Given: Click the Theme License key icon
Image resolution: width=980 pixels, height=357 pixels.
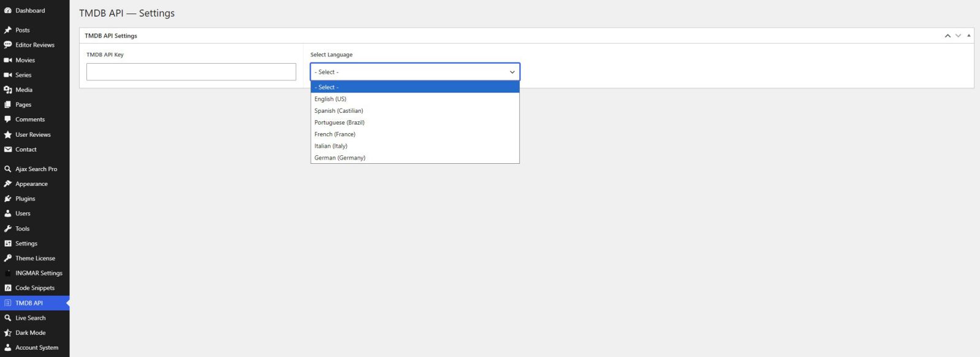Looking at the screenshot, I should (8, 258).
